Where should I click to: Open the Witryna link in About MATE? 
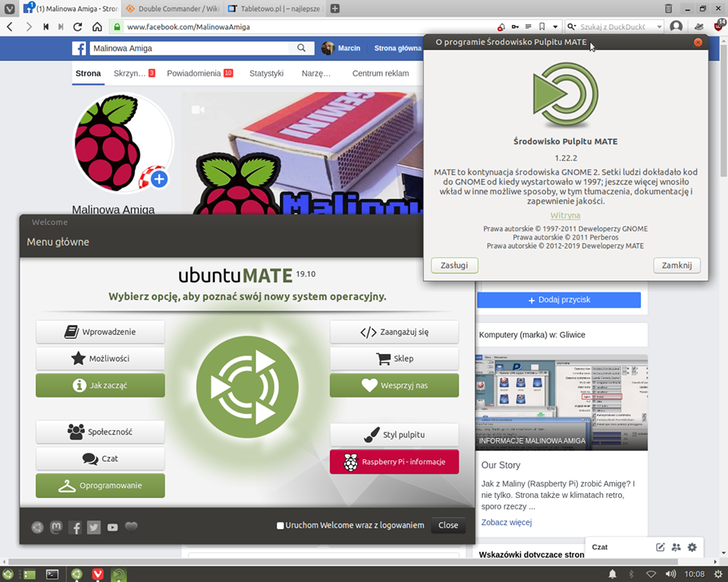tap(565, 215)
